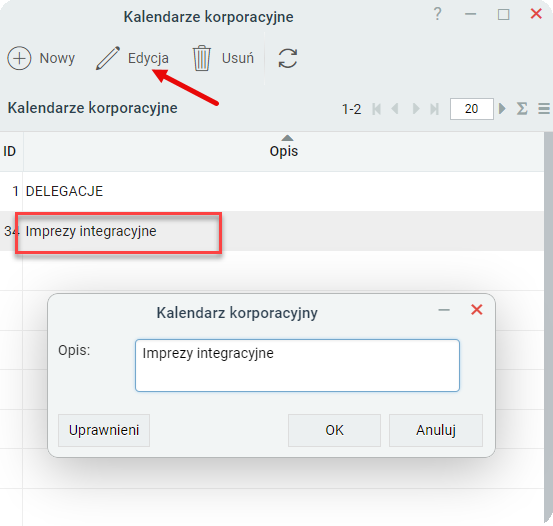Click the Nowy label in toolbar

[57, 58]
